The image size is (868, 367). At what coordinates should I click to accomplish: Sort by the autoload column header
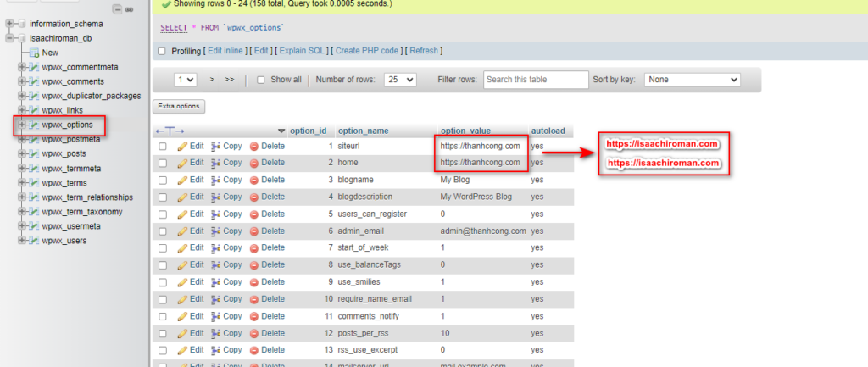(x=548, y=131)
